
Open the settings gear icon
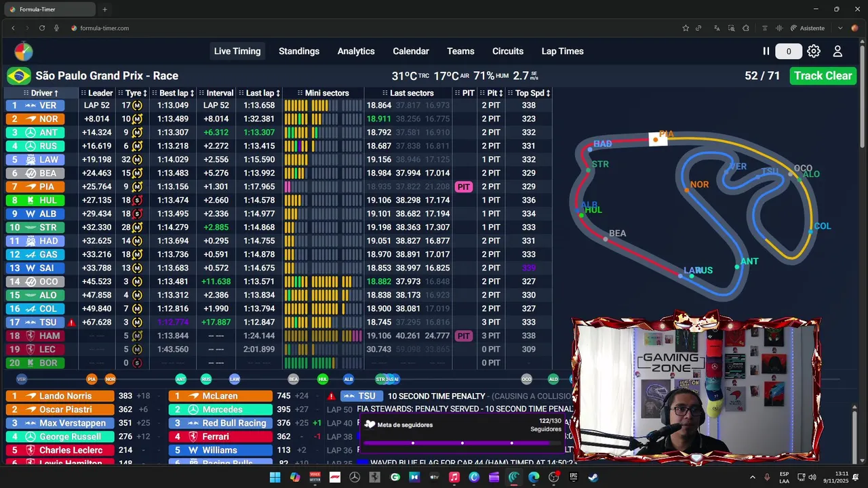814,51
